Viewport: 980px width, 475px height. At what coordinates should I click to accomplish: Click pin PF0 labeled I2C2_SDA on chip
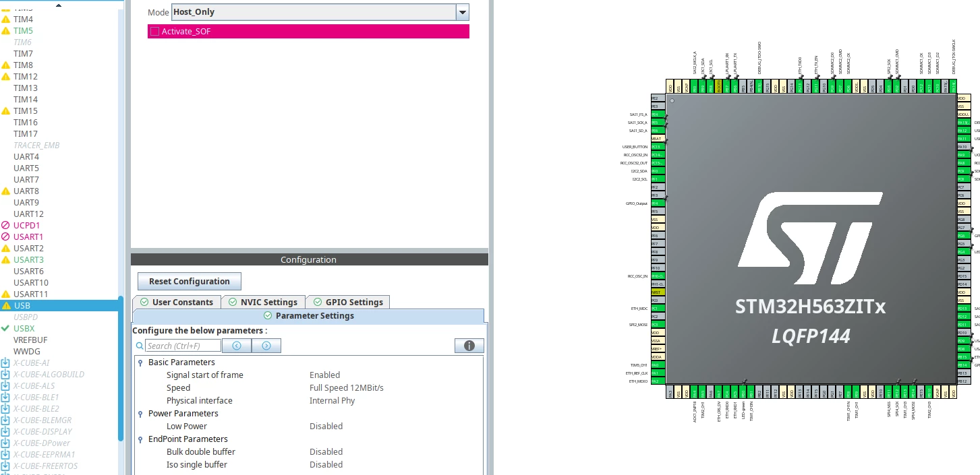pyautogui.click(x=658, y=171)
